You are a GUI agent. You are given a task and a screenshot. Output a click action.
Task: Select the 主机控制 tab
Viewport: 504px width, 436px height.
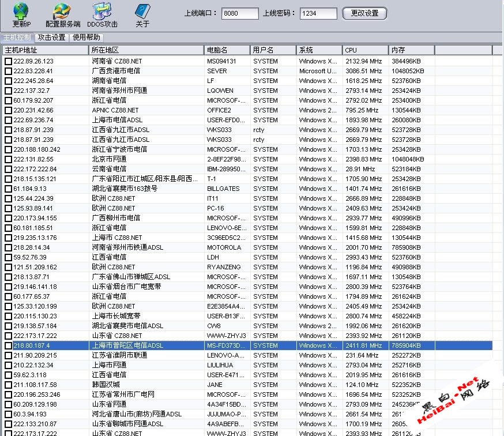(17, 37)
